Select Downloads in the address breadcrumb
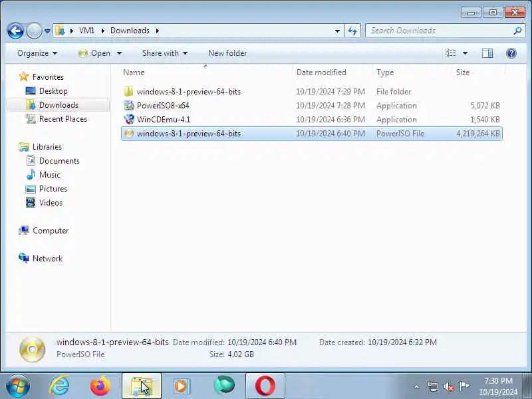Image resolution: width=532 pixels, height=399 pixels. point(130,31)
